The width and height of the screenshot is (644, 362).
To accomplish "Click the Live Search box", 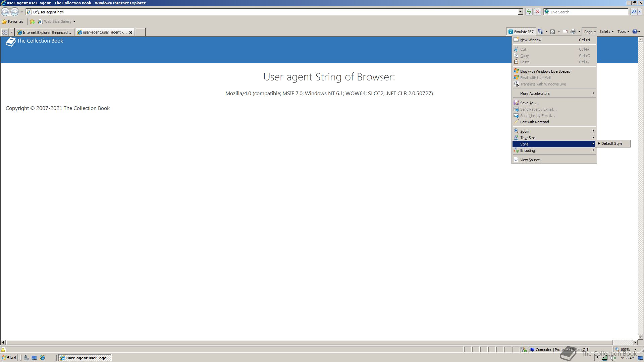I will click(586, 12).
